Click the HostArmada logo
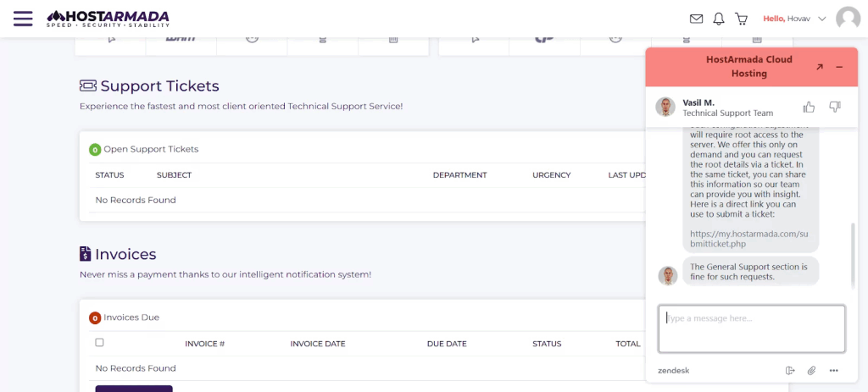Viewport: 868px width, 392px height. coord(108,18)
